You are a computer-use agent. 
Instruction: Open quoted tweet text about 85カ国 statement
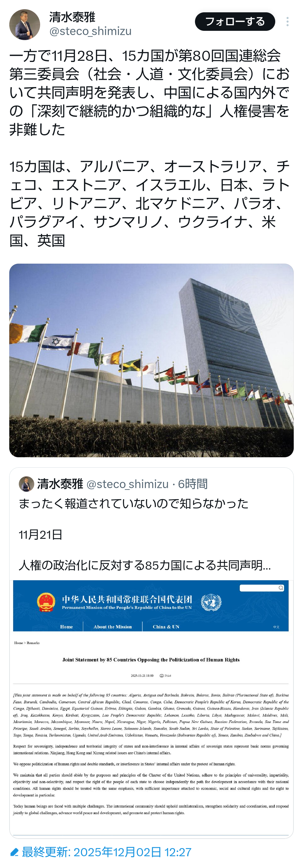point(144,565)
